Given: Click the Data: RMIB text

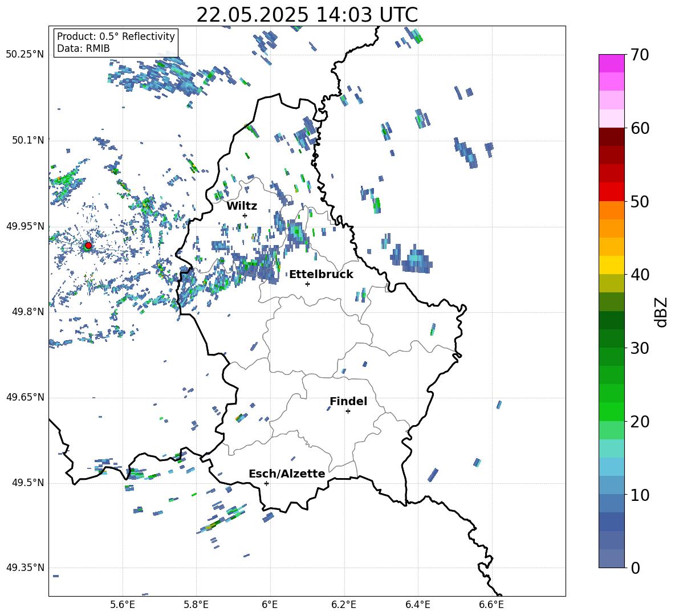Looking at the screenshot, I should click(x=83, y=48).
